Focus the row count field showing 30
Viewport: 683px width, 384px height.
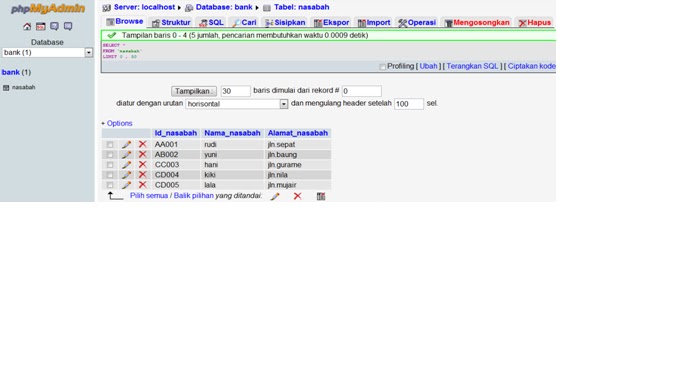(x=235, y=91)
